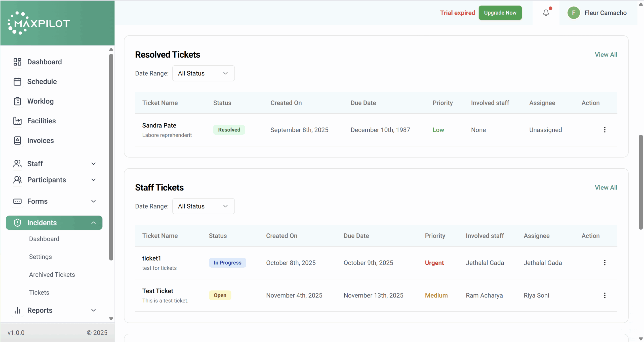This screenshot has width=644, height=342.
Task: Click the Worklog clipboard icon
Action: [17, 101]
